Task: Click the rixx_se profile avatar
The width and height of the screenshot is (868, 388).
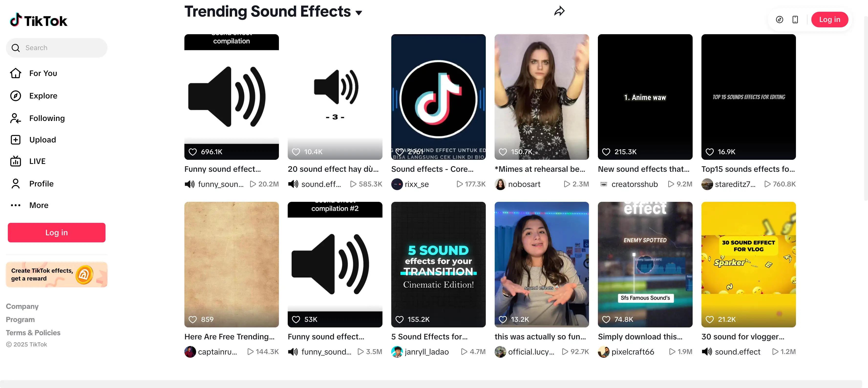Action: 397,184
